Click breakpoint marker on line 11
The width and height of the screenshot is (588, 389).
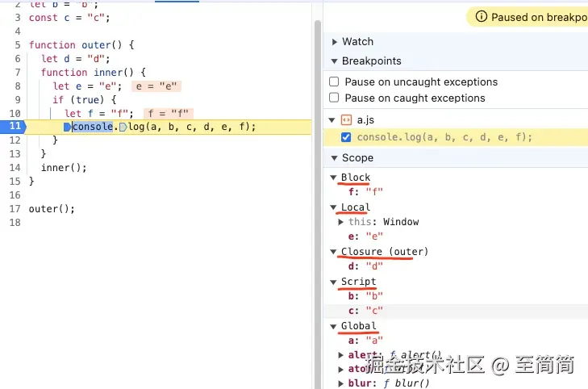(x=14, y=127)
